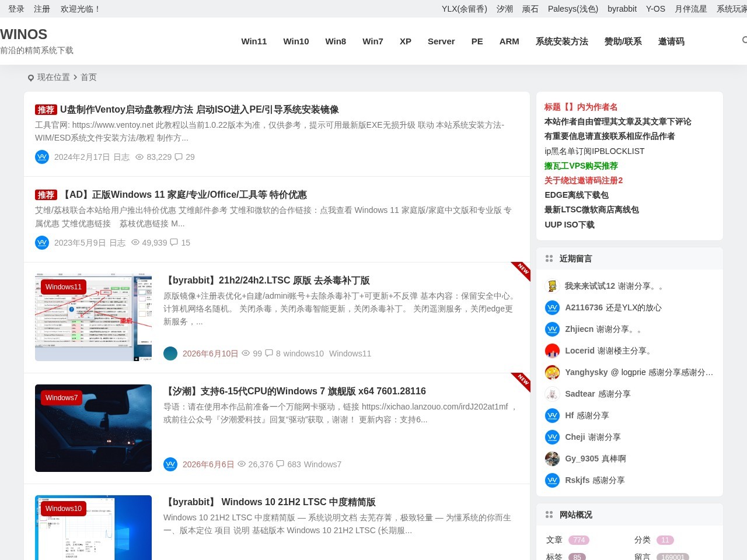Screen dimensions: 747x560
Task: Click the comment icon on the Ventoy post
Action: [179, 157]
